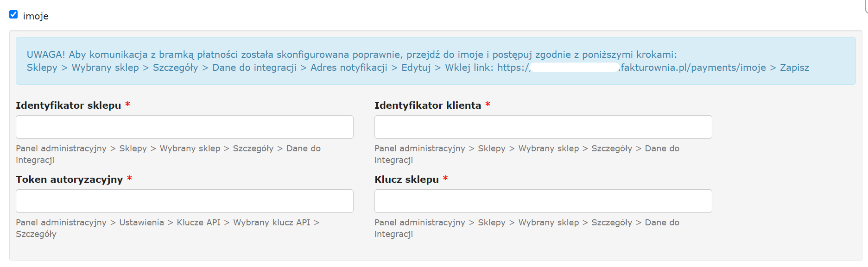The image size is (868, 267).
Task: Click the Identyfikator sklepu input field
Action: pyautogui.click(x=184, y=126)
